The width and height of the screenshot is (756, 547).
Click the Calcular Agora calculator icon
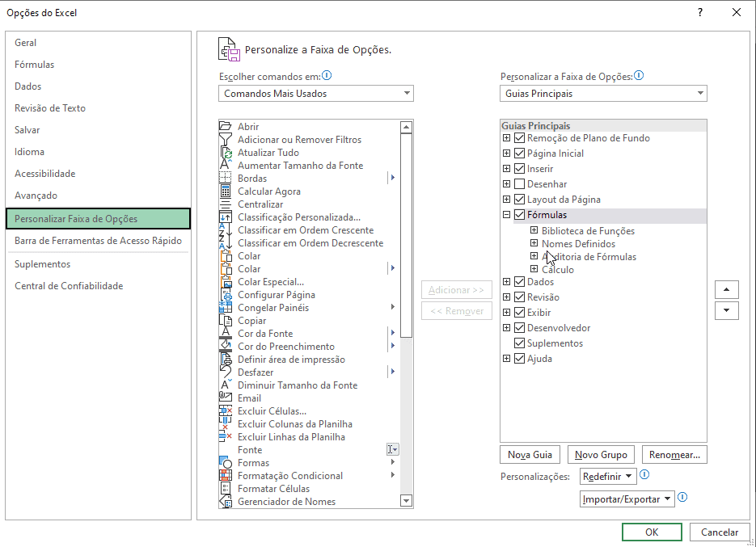tap(226, 191)
